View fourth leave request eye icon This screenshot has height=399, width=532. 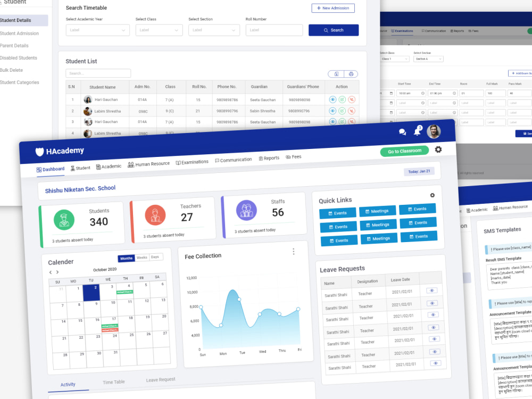434,327
